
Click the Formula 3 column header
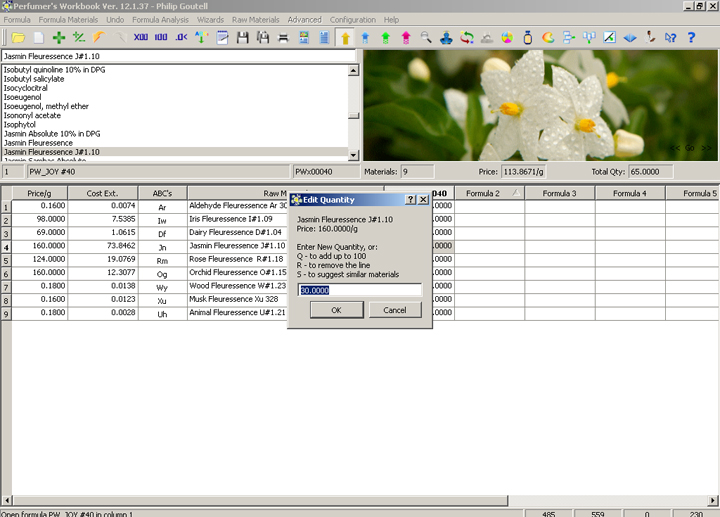(559, 193)
